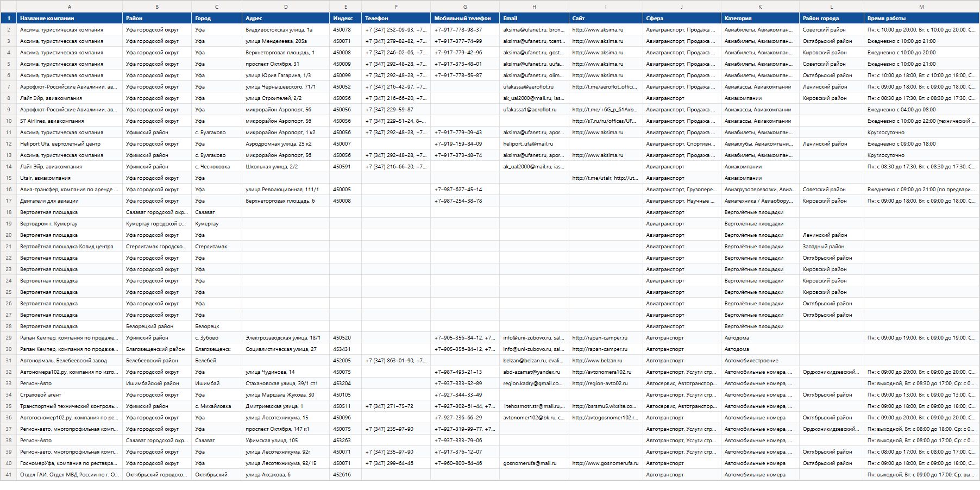
Task: Select the 'Heliport Ufa, вертолетный центр' cell
Action: [70, 144]
